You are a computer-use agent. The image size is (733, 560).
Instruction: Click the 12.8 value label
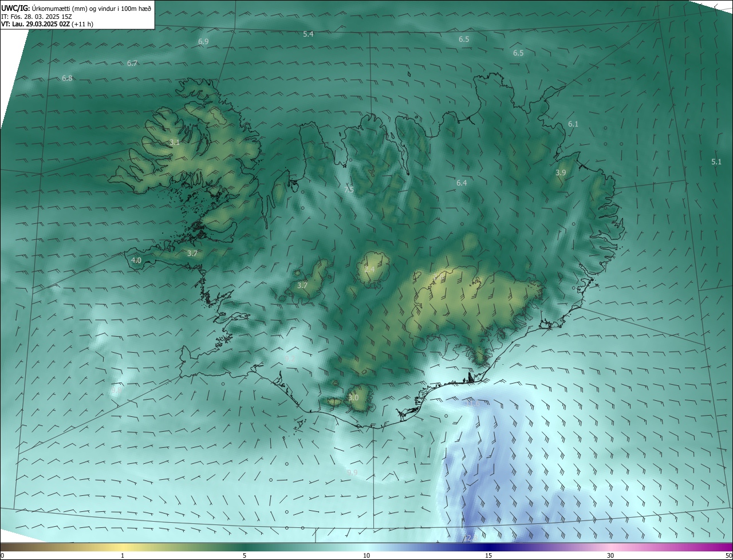tap(470, 538)
